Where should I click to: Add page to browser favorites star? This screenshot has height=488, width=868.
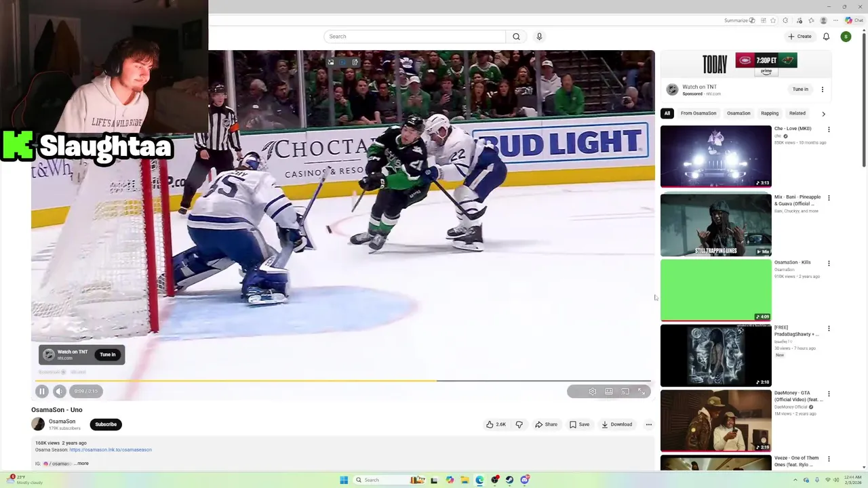click(773, 20)
